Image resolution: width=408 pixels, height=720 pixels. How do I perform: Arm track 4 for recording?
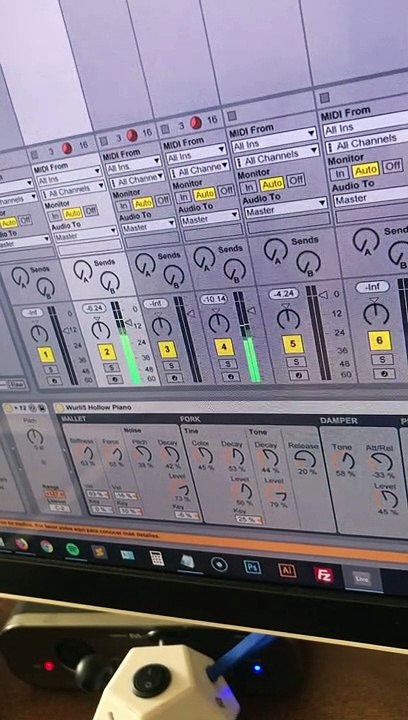tap(230, 377)
